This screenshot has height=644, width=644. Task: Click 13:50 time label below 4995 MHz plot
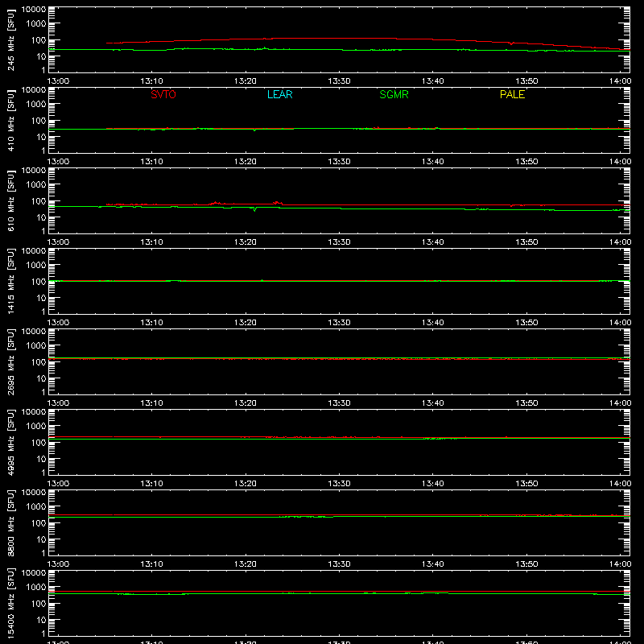[x=526, y=484]
